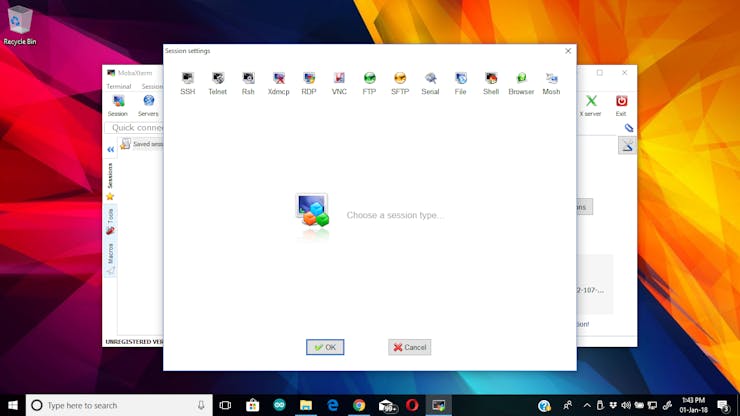Open the Macros sidebar tab
Screen dimensions: 740x416
click(x=110, y=259)
